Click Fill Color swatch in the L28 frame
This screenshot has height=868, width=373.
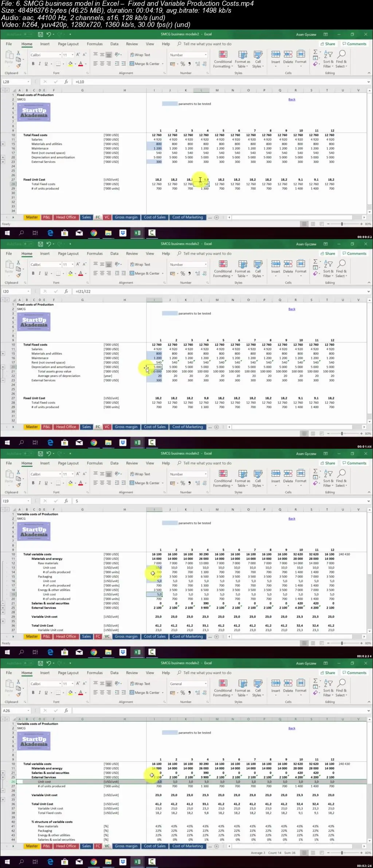(x=70, y=64)
